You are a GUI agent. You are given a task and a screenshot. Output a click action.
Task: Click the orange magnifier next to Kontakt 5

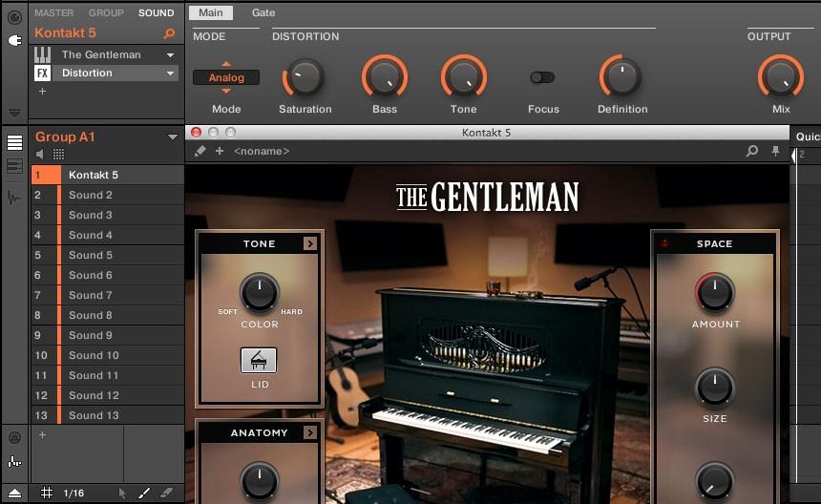pyautogui.click(x=170, y=33)
